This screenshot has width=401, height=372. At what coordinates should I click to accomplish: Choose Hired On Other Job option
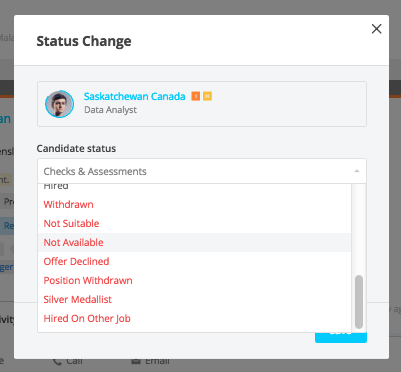194,318
